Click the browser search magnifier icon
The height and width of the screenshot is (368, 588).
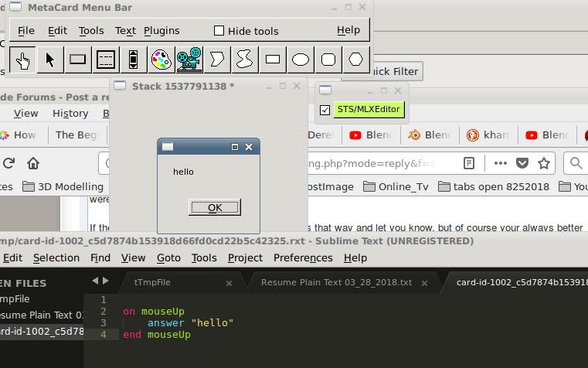coord(576,163)
